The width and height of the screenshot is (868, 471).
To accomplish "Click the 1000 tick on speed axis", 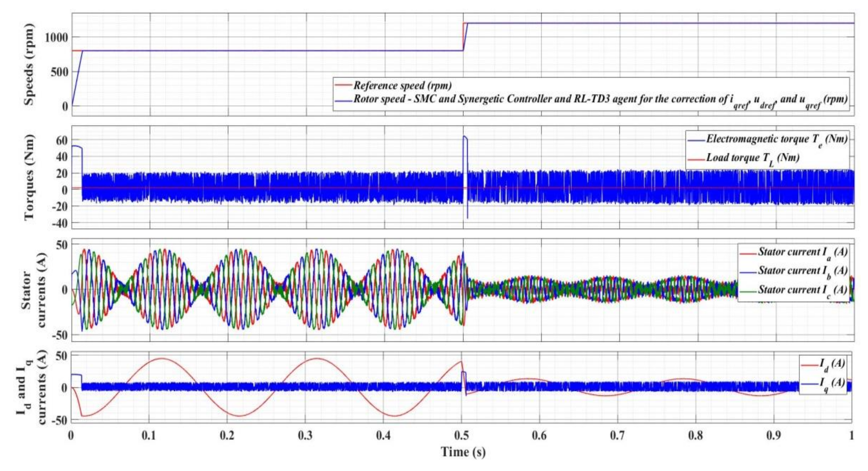I will tap(56, 37).
